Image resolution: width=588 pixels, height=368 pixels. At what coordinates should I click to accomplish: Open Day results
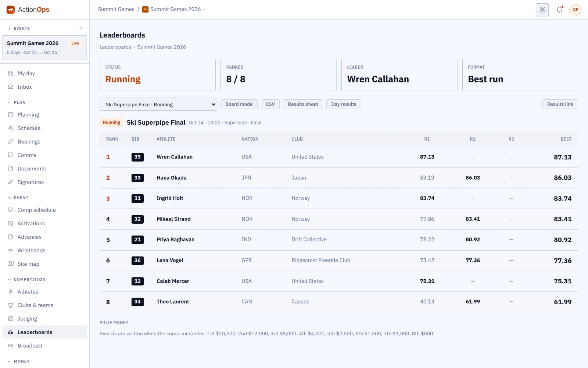344,104
